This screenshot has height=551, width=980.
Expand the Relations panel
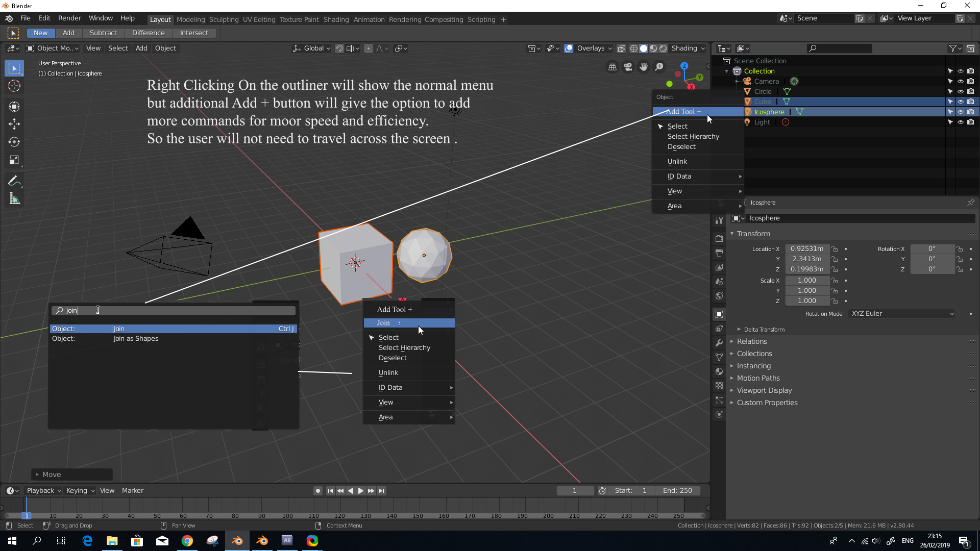[752, 341]
